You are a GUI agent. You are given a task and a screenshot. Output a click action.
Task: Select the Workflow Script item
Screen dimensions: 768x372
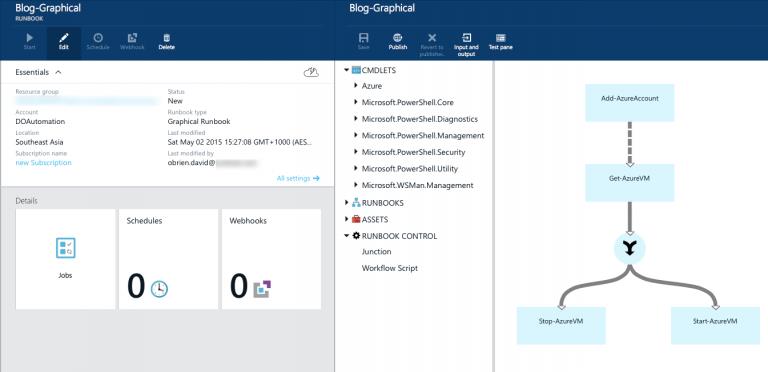point(390,268)
